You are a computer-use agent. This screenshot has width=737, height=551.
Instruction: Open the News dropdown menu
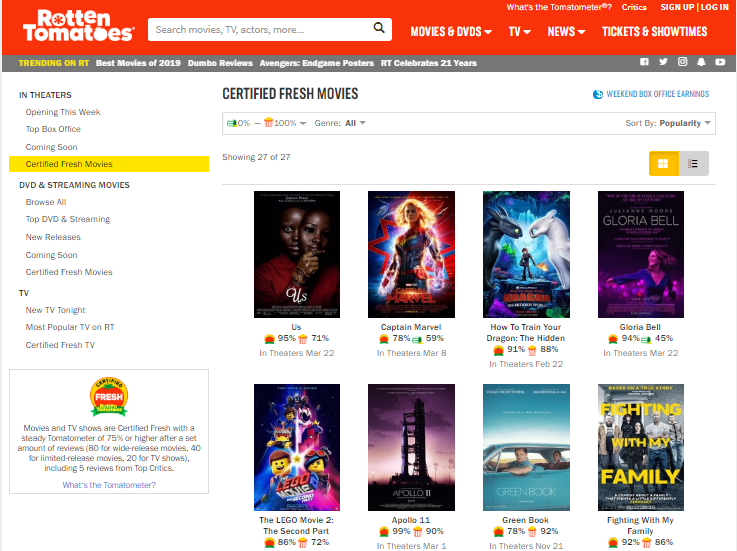[566, 32]
